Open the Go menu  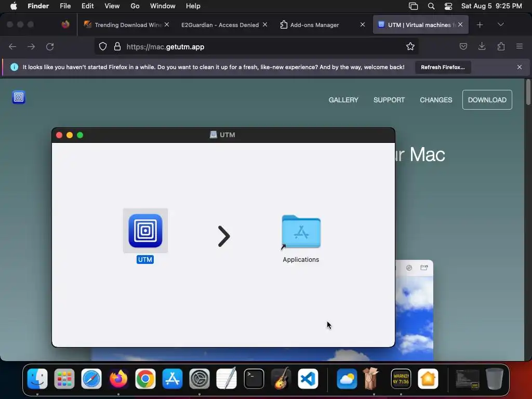click(135, 6)
